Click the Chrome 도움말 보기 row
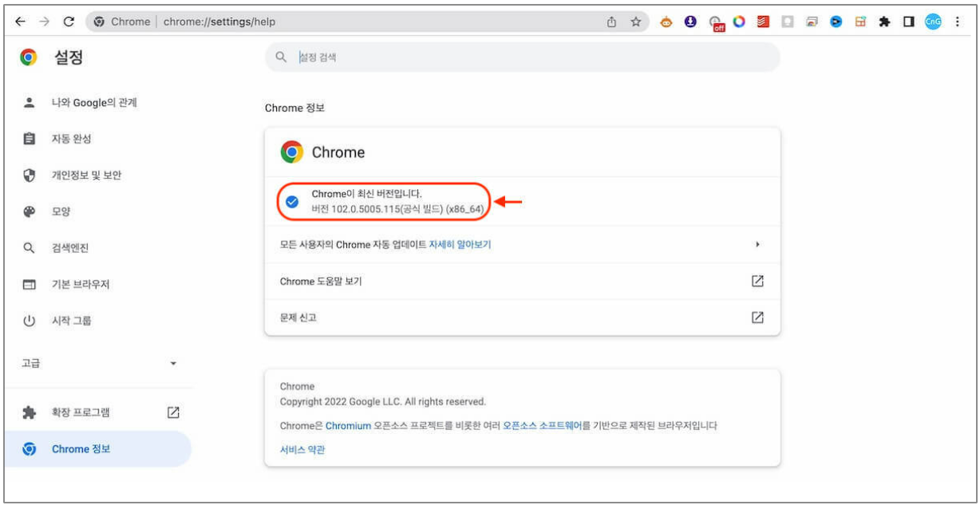The width and height of the screenshot is (980, 505). [x=522, y=281]
